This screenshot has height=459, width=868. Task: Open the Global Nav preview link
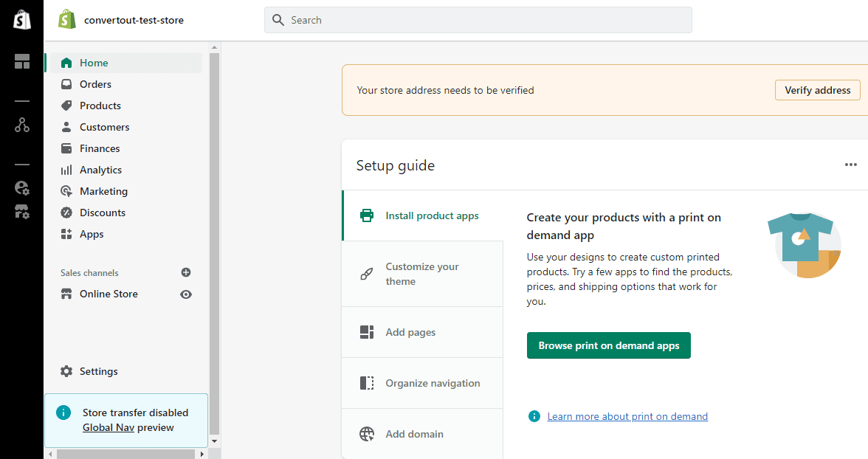(108, 427)
